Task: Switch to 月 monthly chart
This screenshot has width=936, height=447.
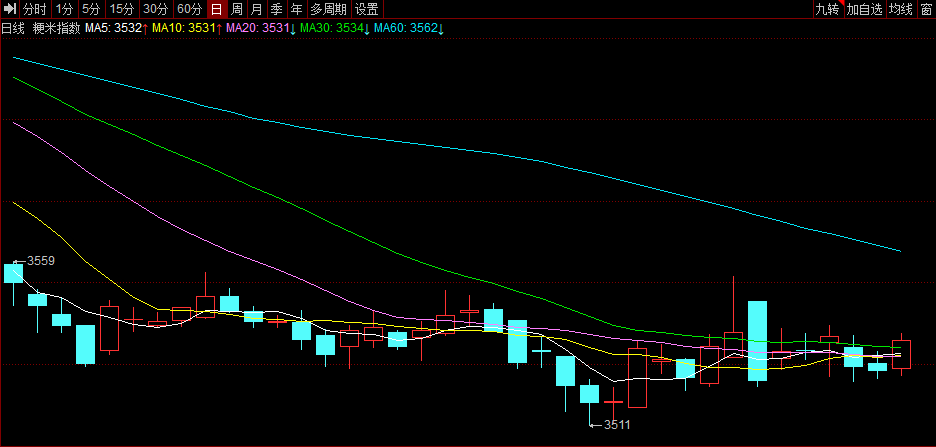Action: tap(256, 9)
